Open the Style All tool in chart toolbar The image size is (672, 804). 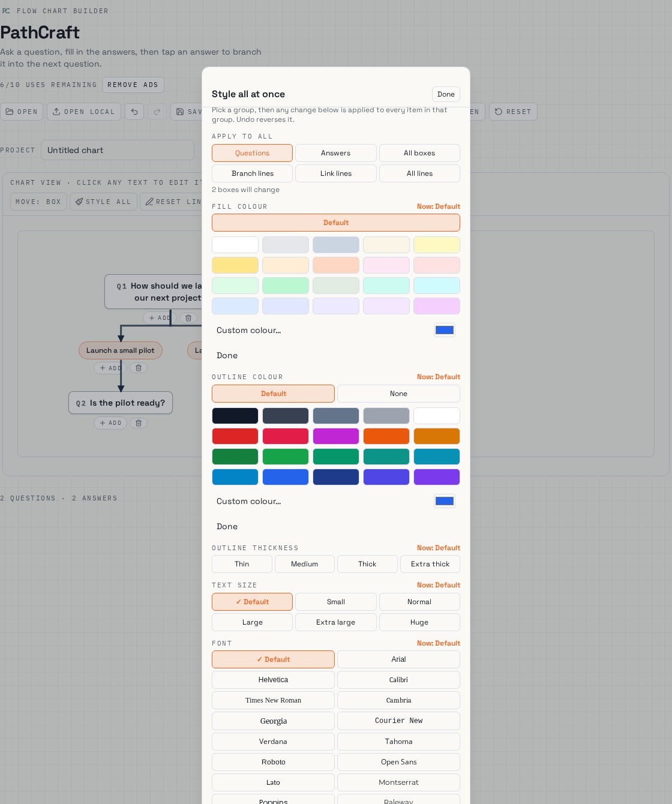coord(103,202)
